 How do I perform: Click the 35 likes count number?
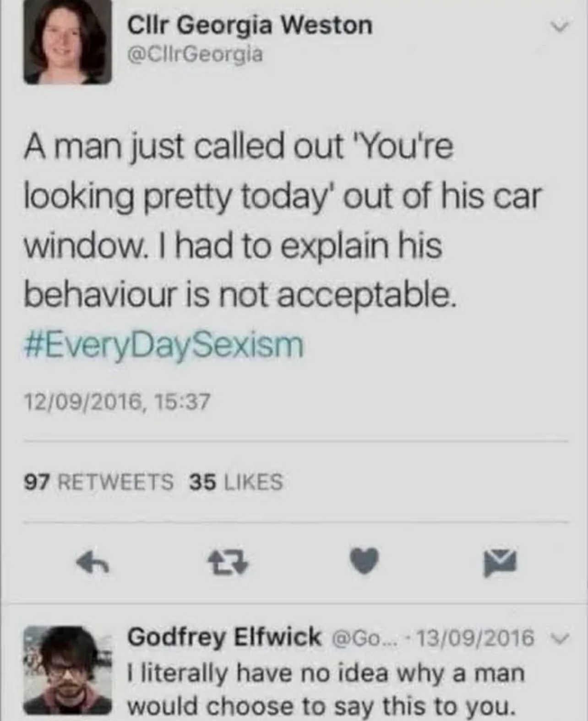coord(202,482)
